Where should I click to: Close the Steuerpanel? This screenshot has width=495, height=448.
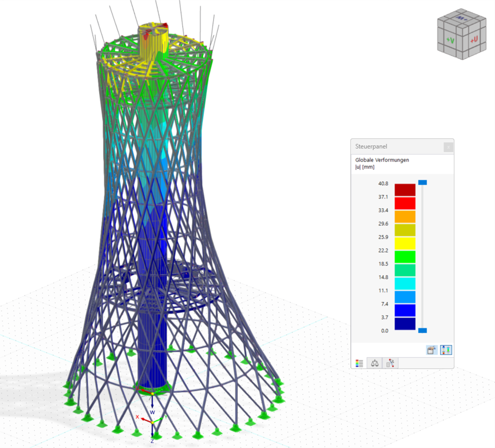point(448,147)
